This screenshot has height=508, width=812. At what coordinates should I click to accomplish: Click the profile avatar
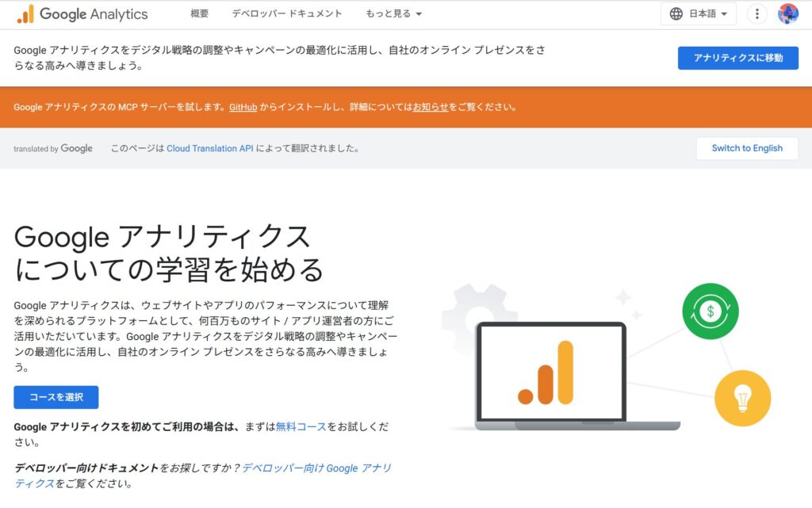coord(787,13)
